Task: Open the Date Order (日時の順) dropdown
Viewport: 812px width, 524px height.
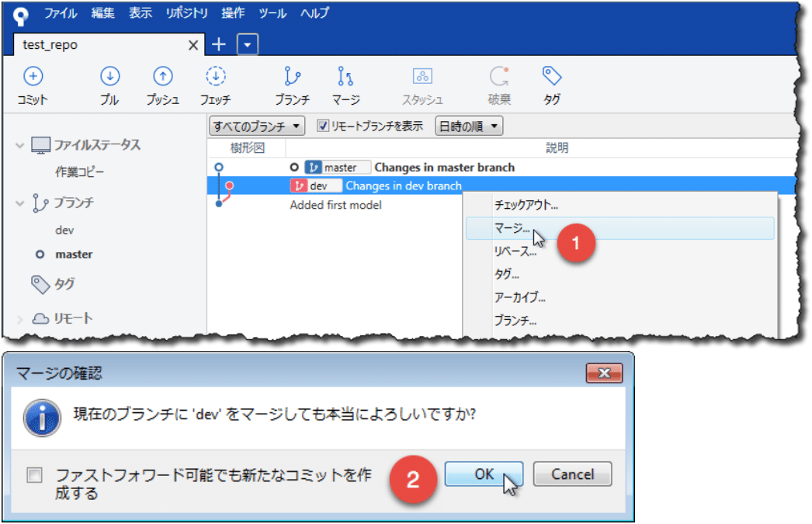Action: (469, 126)
